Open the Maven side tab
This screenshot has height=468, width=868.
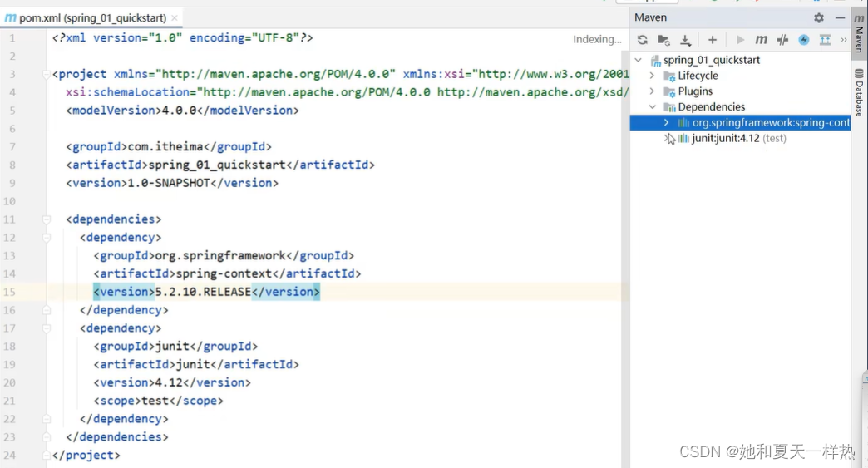(x=859, y=32)
